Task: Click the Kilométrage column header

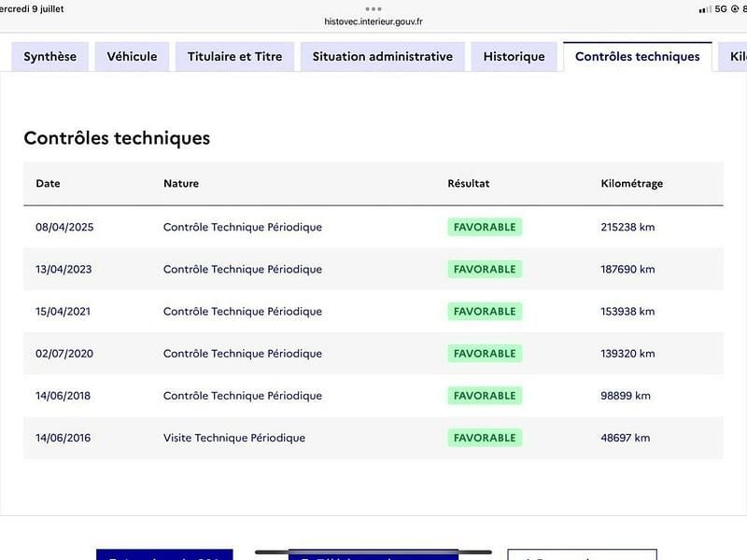Action: [x=631, y=184]
